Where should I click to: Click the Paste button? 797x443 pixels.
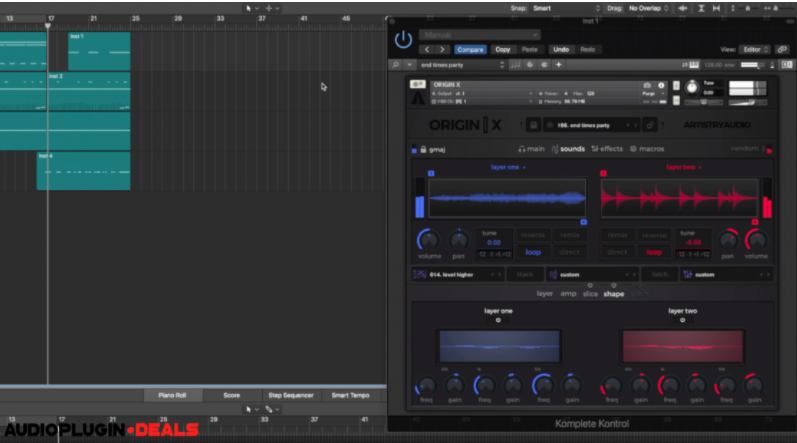tap(529, 49)
